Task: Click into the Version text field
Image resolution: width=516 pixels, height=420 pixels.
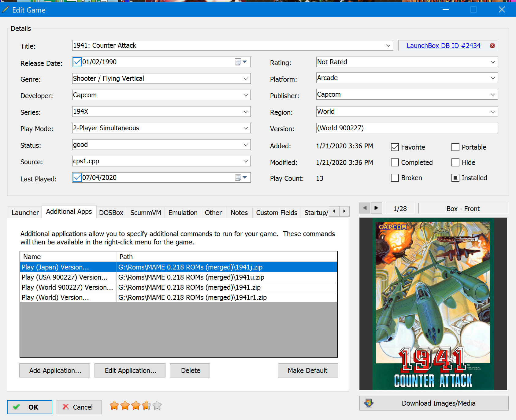Action: (x=407, y=128)
